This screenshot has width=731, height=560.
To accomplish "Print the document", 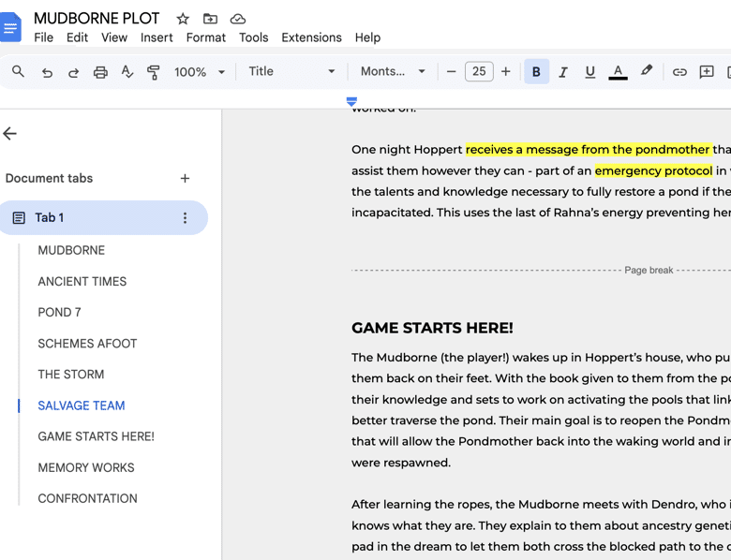I will 100,72.
